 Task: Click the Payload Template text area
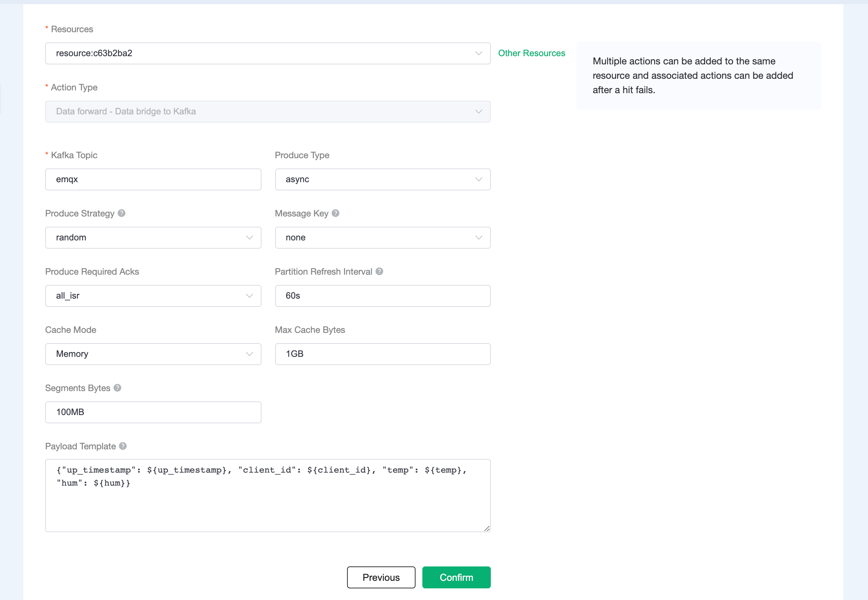click(268, 495)
